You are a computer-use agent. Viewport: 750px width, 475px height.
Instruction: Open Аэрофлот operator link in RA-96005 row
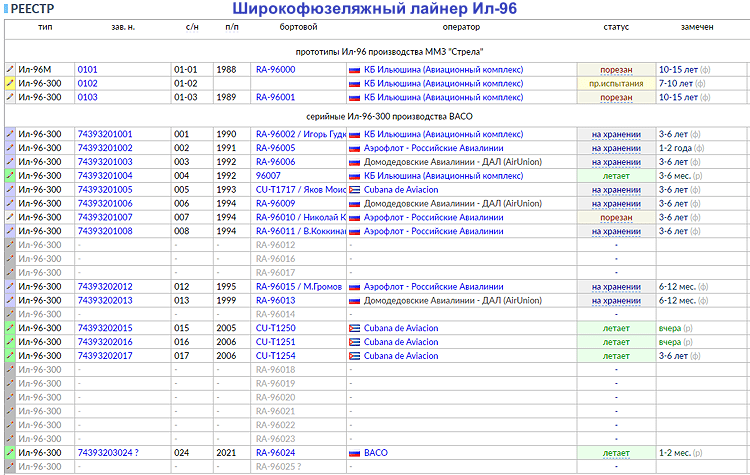tap(433, 148)
